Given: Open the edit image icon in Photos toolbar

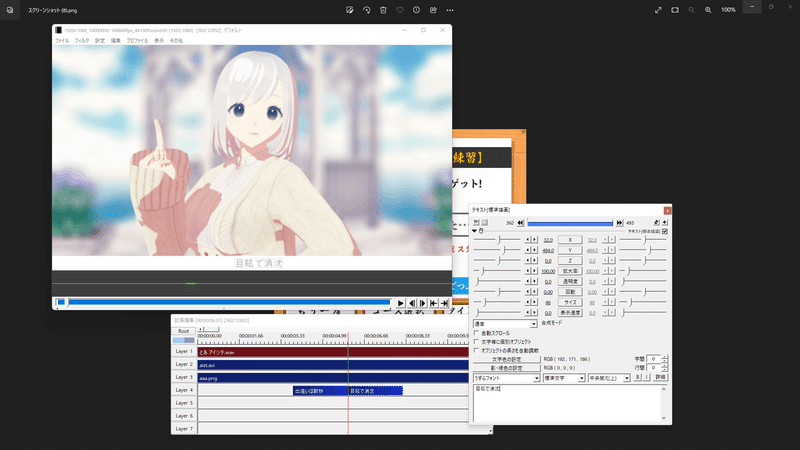Looking at the screenshot, I should click(349, 10).
